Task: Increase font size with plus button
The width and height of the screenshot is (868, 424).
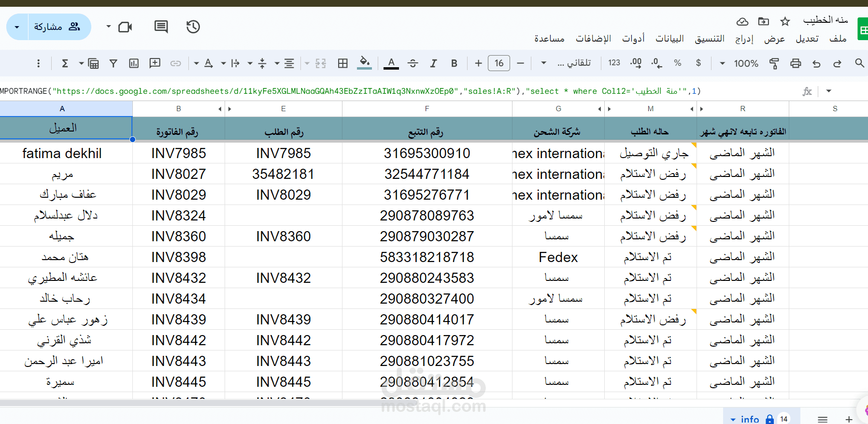Action: pos(478,63)
